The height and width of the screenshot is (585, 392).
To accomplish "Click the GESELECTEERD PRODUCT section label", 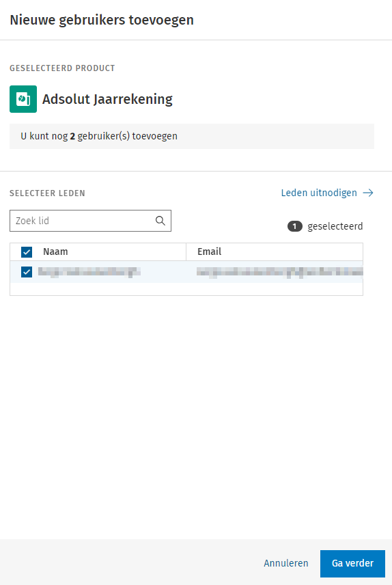I will (62, 68).
